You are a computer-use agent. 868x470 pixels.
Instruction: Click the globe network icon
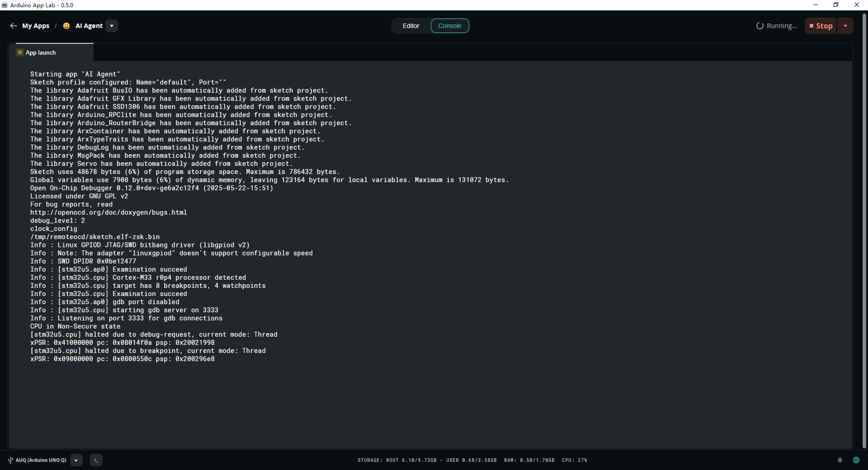856,460
